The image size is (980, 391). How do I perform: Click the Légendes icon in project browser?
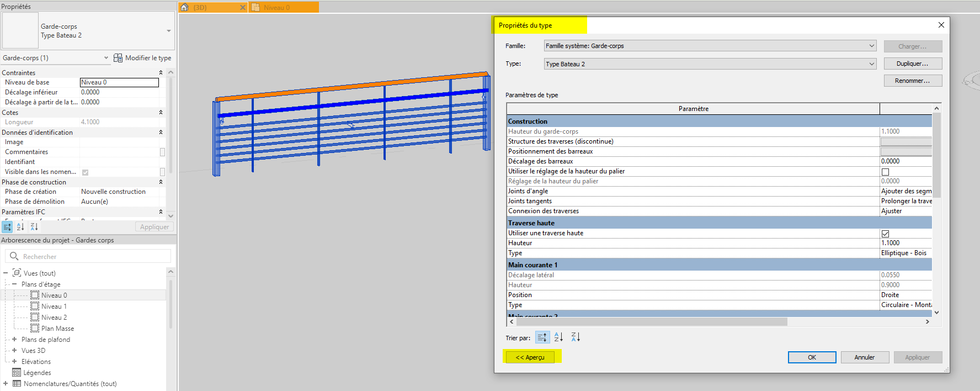click(x=17, y=373)
